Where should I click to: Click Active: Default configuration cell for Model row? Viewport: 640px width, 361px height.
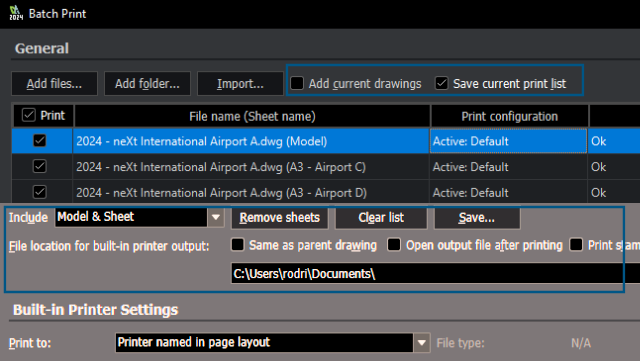pos(508,141)
